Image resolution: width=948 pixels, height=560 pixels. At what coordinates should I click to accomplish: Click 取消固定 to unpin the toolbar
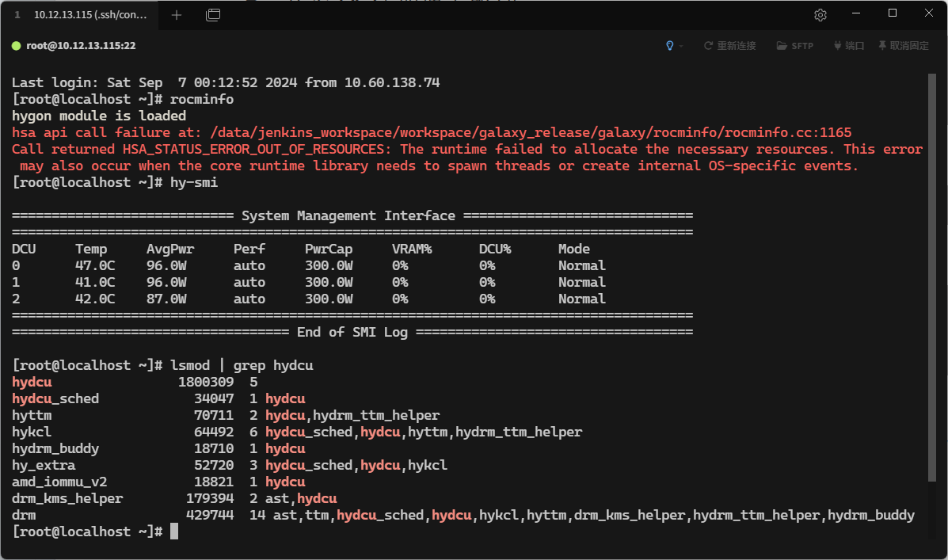coord(904,46)
